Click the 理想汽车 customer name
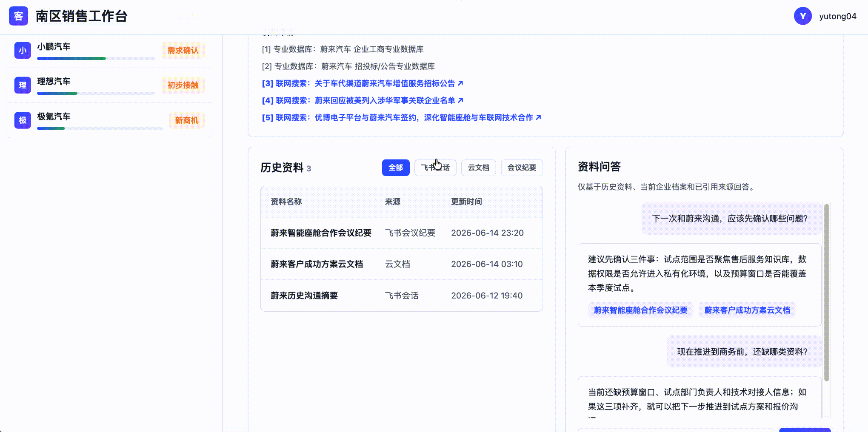 click(54, 81)
